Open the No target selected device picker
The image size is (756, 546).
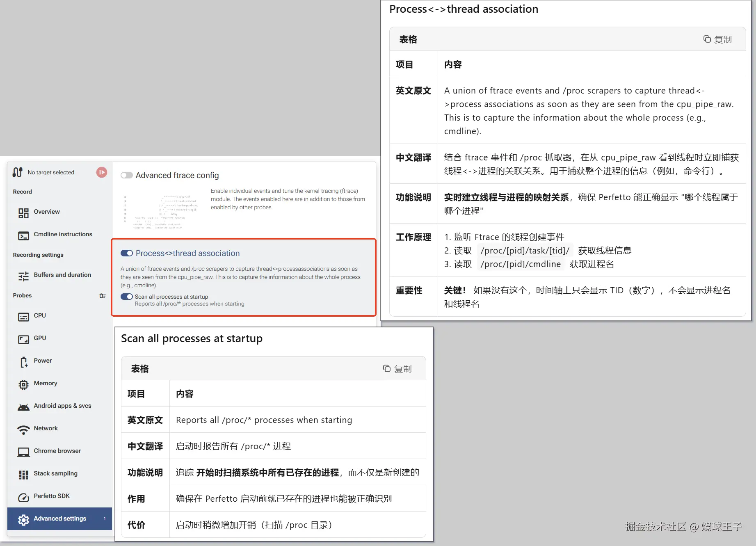pos(51,172)
